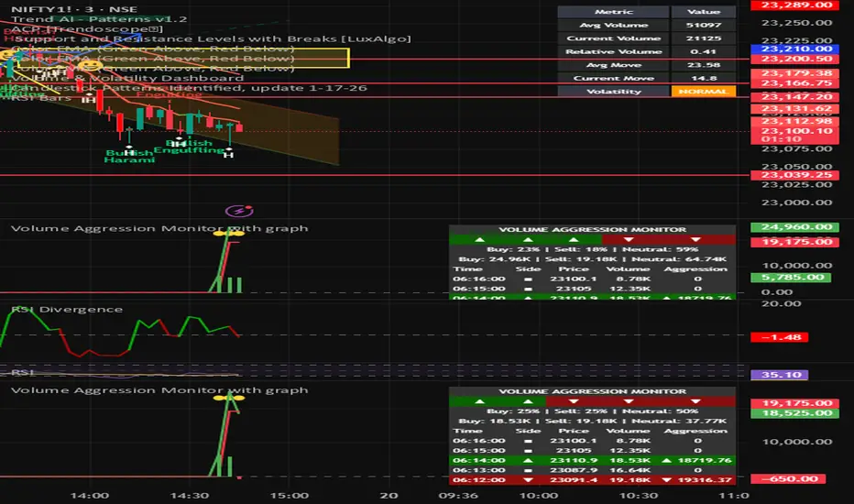
Task: Click the purple lightning bolt event icon
Action: pyautogui.click(x=239, y=211)
